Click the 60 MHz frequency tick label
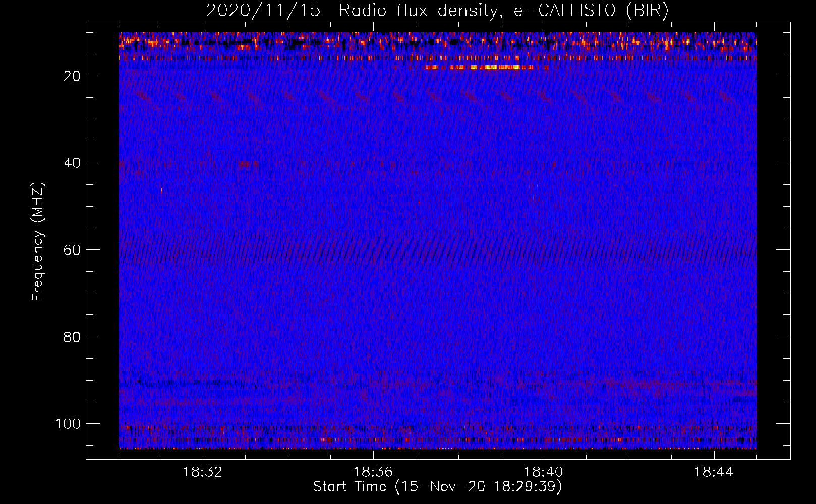Image resolution: width=816 pixels, height=504 pixels. point(73,250)
